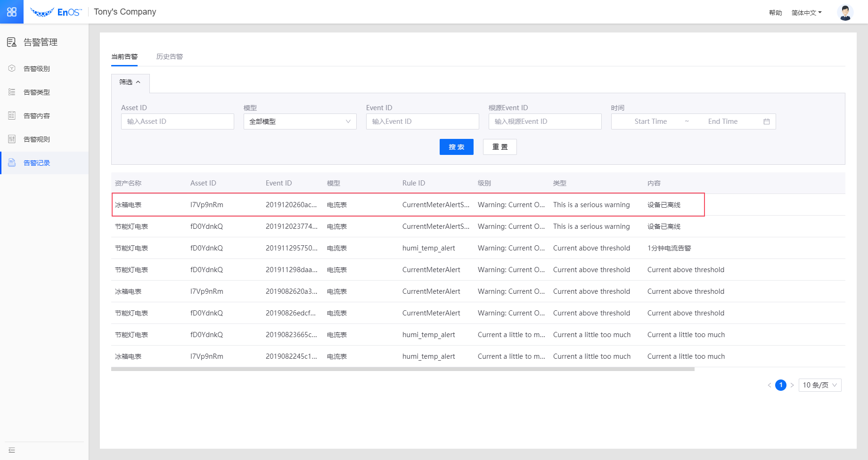Click event ID 2019082620a3... cell
The image size is (868, 460).
(x=291, y=291)
